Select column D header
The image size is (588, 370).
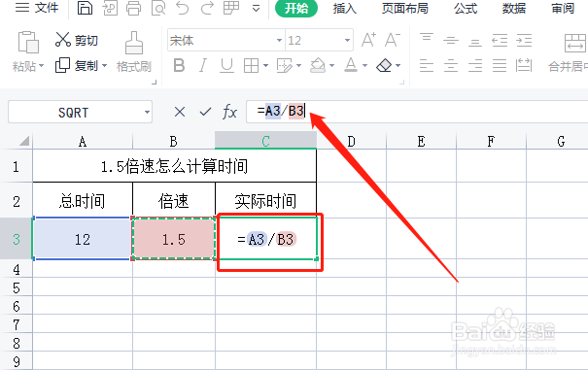pos(352,142)
